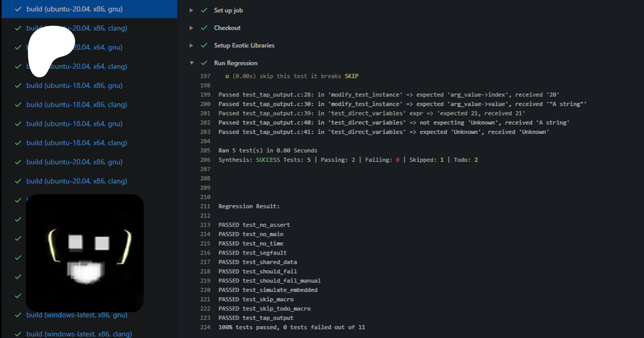Click the green checkmark beside Set up job
The image size is (644, 338).
[x=204, y=10]
